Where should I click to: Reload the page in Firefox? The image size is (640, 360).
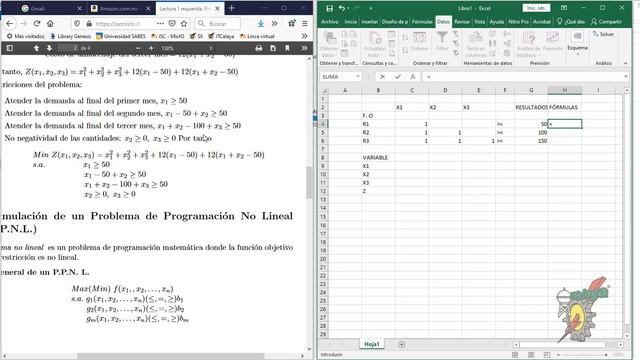(x=37, y=24)
